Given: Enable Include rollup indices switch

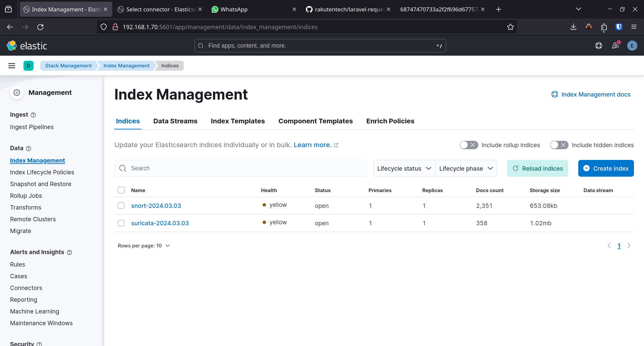Looking at the screenshot, I should point(469,145).
